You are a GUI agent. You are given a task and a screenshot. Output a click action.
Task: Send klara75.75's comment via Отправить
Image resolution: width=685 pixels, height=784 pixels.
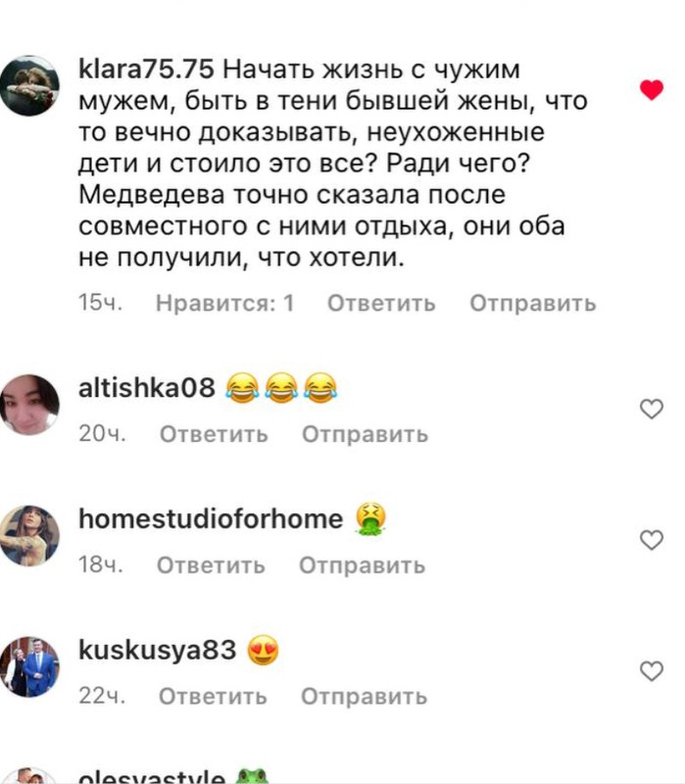click(533, 303)
